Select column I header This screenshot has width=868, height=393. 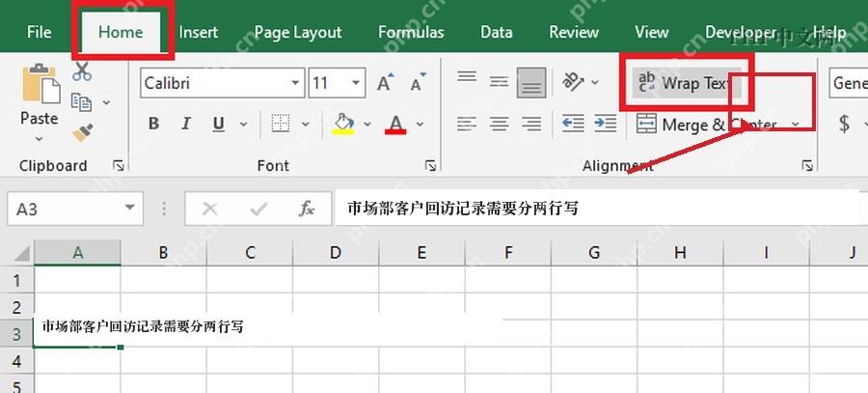(766, 253)
